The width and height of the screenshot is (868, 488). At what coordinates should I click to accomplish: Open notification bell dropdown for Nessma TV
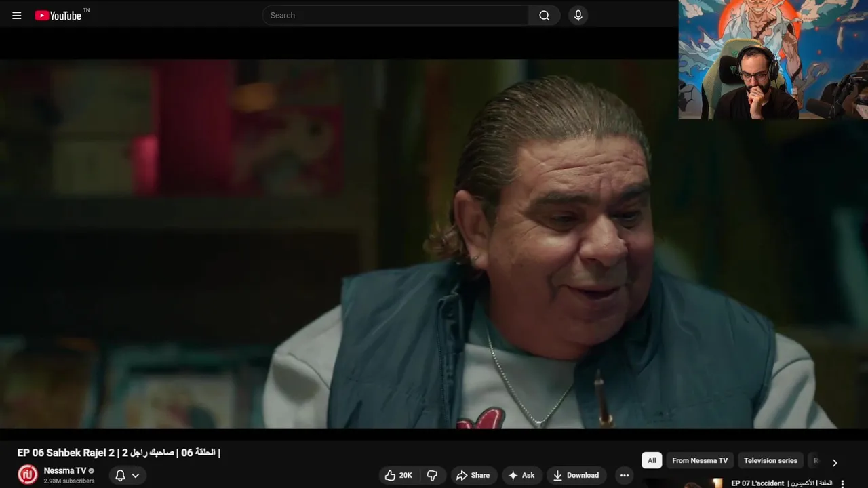point(127,475)
